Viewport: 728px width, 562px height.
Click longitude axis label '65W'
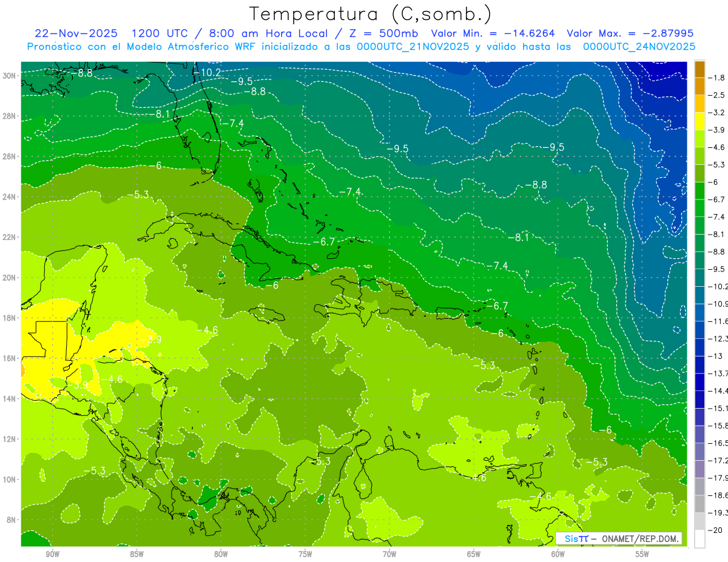point(474,554)
